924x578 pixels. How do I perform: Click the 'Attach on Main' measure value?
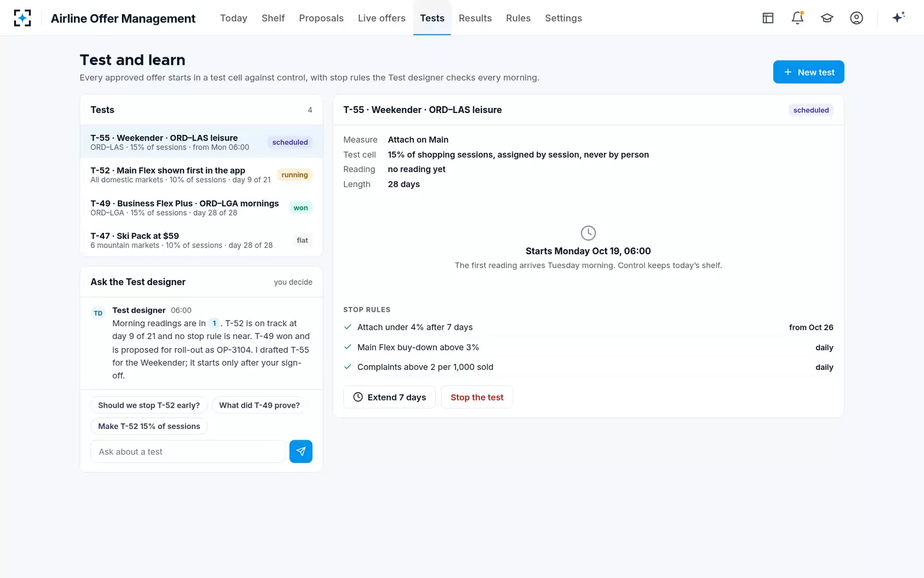point(418,140)
